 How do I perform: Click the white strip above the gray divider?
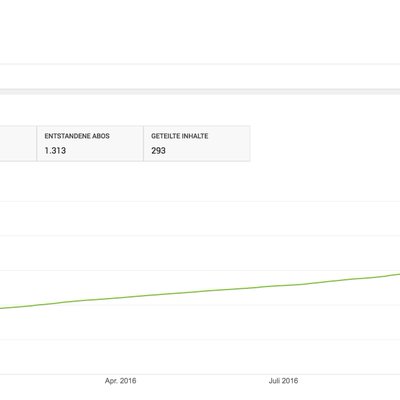200,76
